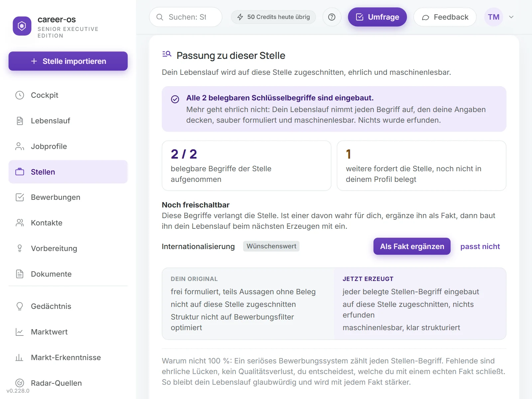
Task: Open the Cockpit page
Action: pyautogui.click(x=68, y=95)
